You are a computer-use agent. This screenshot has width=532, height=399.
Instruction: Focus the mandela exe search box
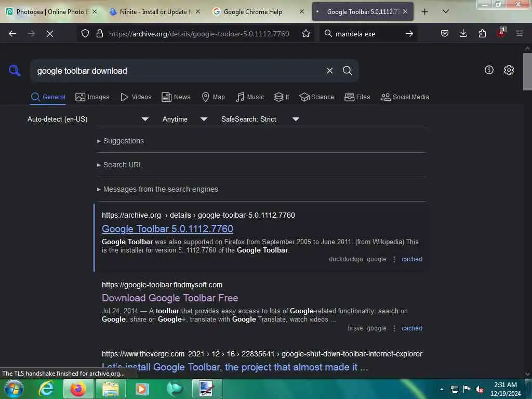coord(367,34)
